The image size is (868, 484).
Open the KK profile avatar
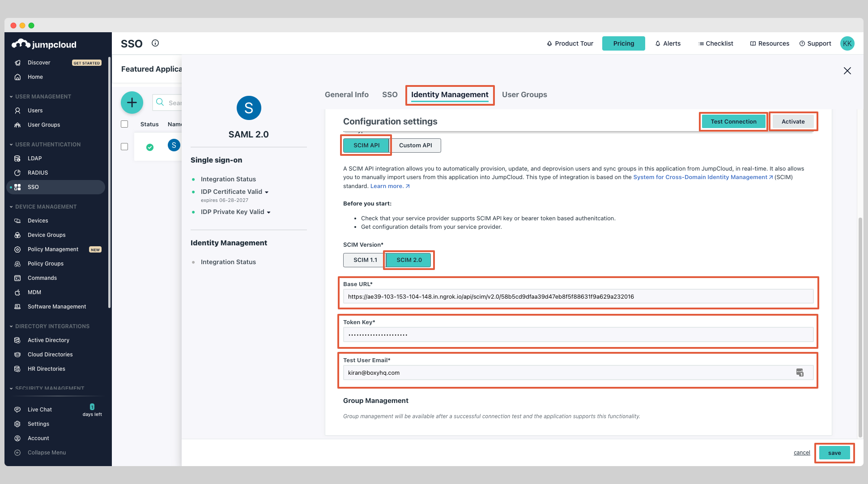pos(847,43)
